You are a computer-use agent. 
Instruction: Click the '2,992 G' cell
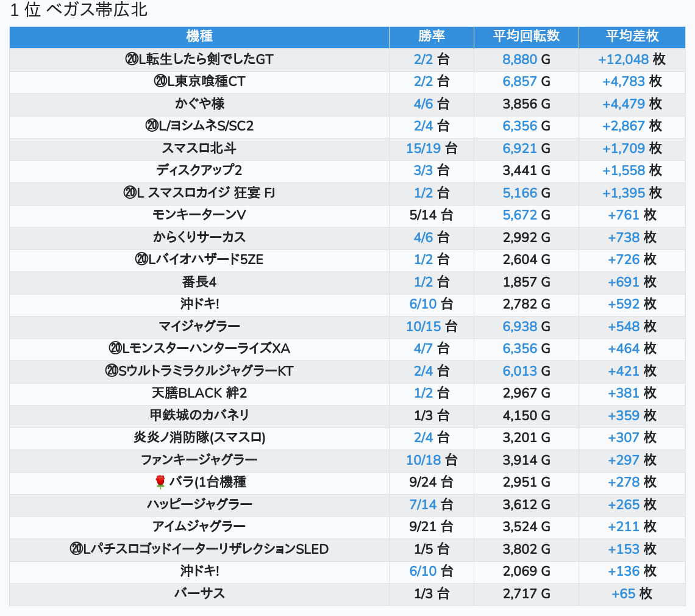[526, 237]
